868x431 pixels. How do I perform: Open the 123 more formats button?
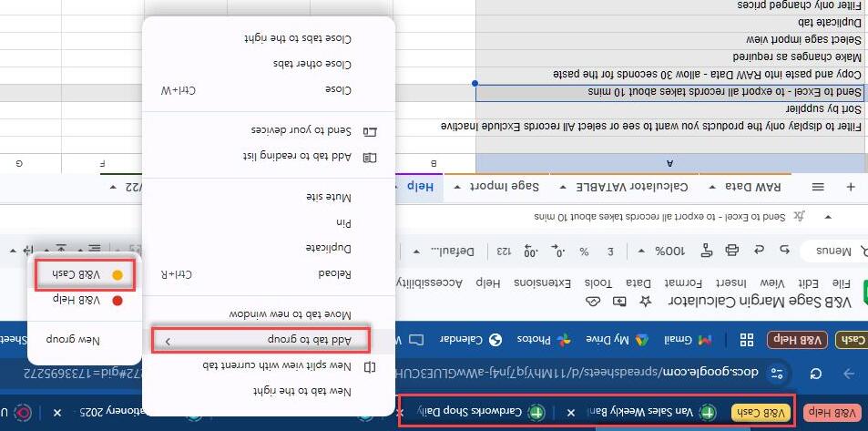pos(503,251)
